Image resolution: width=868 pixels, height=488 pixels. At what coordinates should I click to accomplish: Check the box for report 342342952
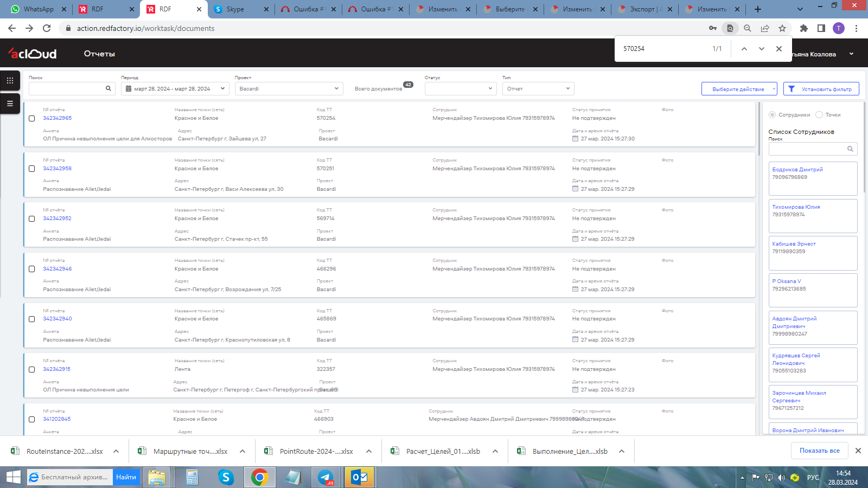click(31, 219)
